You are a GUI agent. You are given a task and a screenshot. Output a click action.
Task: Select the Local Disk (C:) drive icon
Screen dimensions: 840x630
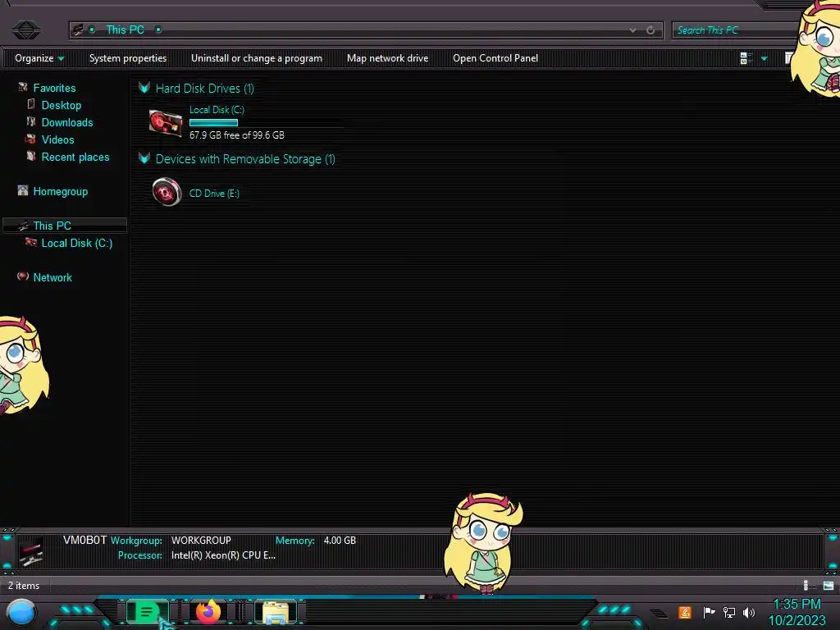(165, 123)
